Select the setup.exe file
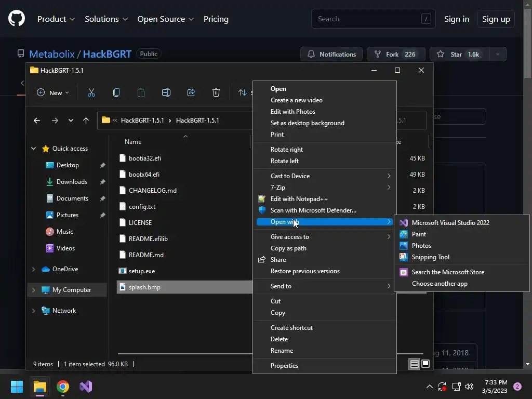532x399 pixels. [x=142, y=271]
